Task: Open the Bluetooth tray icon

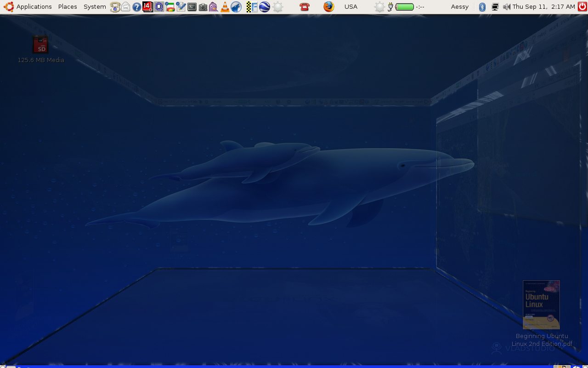Action: tap(482, 7)
